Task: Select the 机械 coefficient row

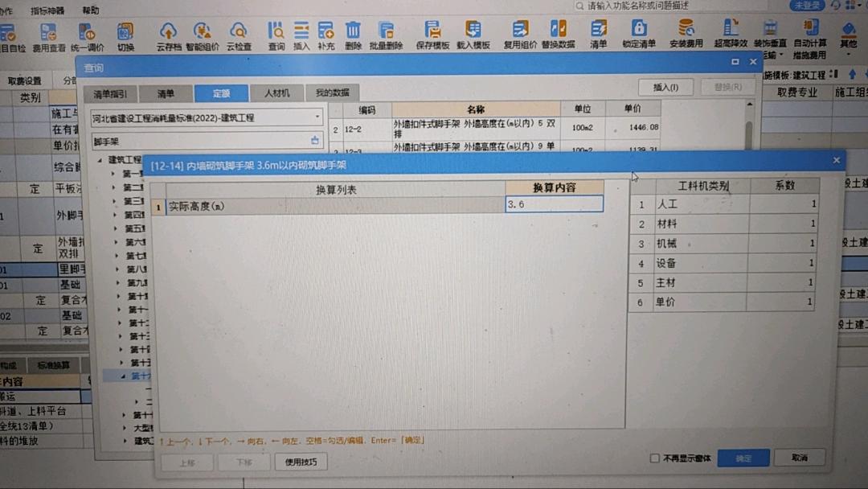Action: point(723,243)
